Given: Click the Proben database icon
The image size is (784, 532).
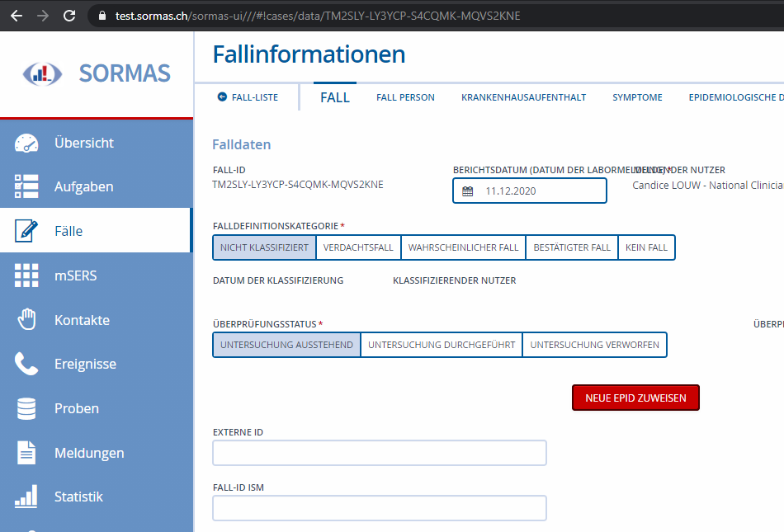Looking at the screenshot, I should tap(26, 408).
